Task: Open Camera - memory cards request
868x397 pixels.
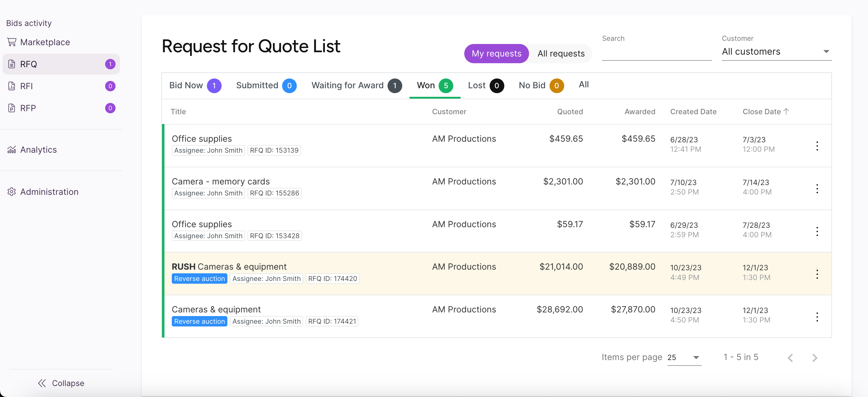Action: [220, 181]
